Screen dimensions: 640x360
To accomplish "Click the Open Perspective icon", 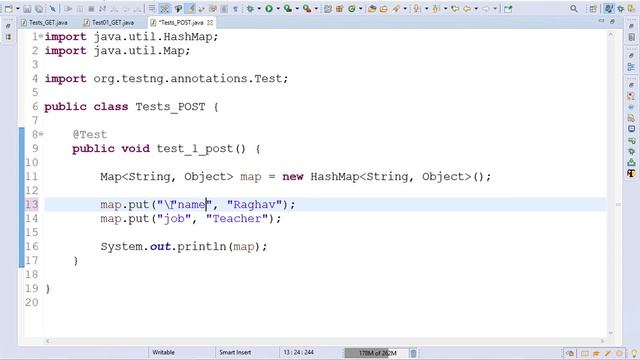I will [x=593, y=9].
